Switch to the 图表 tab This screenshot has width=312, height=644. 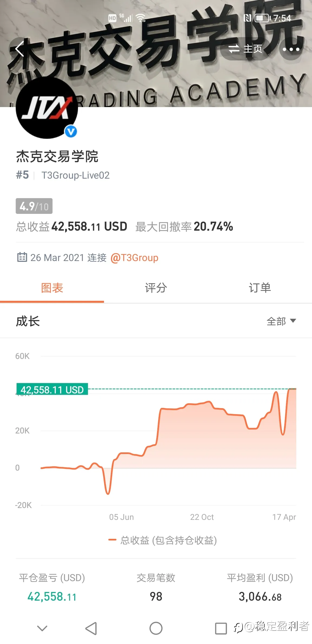point(52,288)
